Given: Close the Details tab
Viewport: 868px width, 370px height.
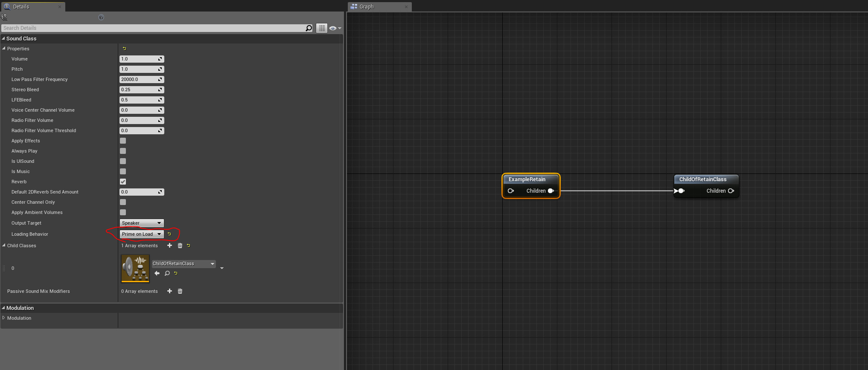Looking at the screenshot, I should 59,6.
